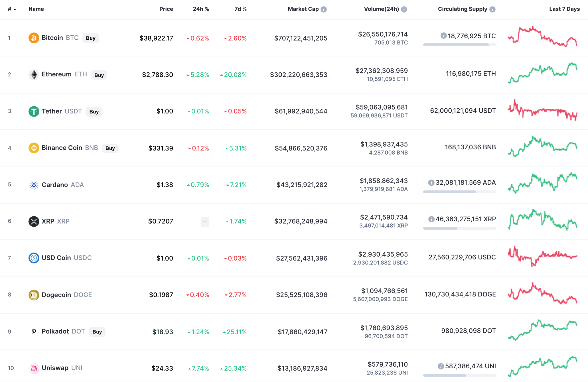Open the Bitcoin name link
This screenshot has height=382, width=588.
(x=52, y=38)
